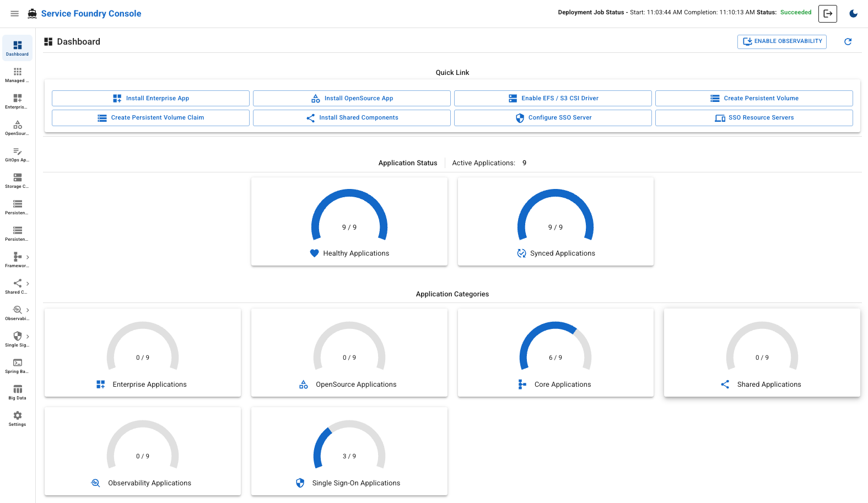Click the Service Foundry Console title

tap(91, 14)
